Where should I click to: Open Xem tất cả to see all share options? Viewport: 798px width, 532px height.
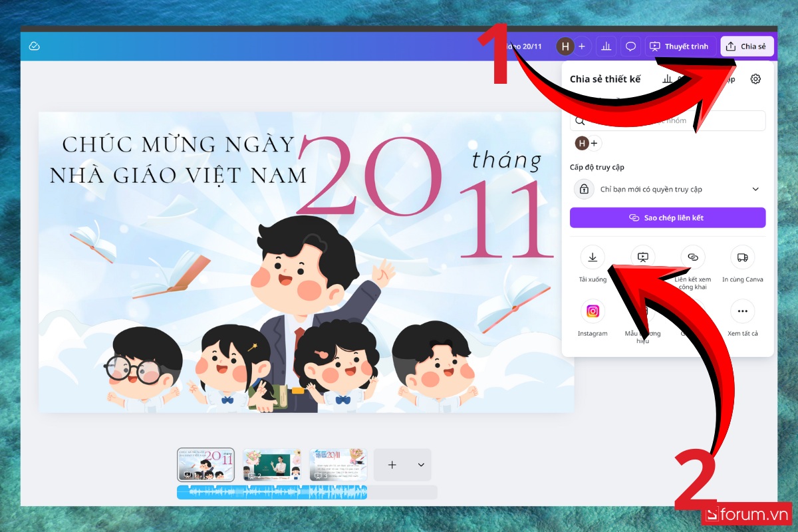click(741, 311)
